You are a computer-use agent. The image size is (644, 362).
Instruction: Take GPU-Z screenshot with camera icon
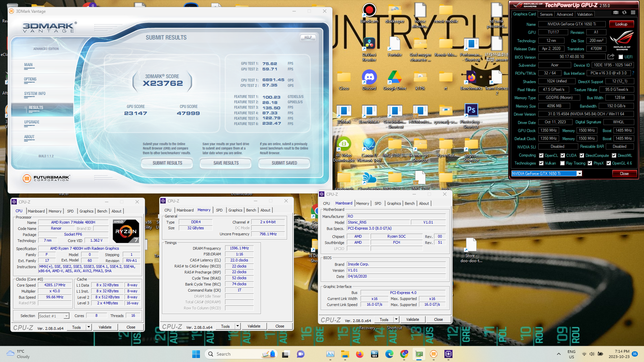pos(616,13)
